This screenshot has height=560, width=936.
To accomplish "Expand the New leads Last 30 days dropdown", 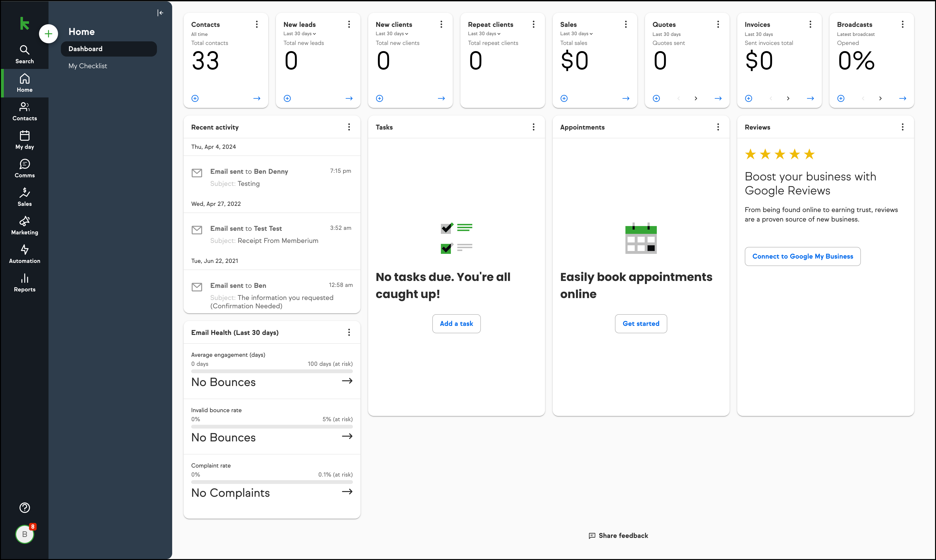I will (x=300, y=34).
